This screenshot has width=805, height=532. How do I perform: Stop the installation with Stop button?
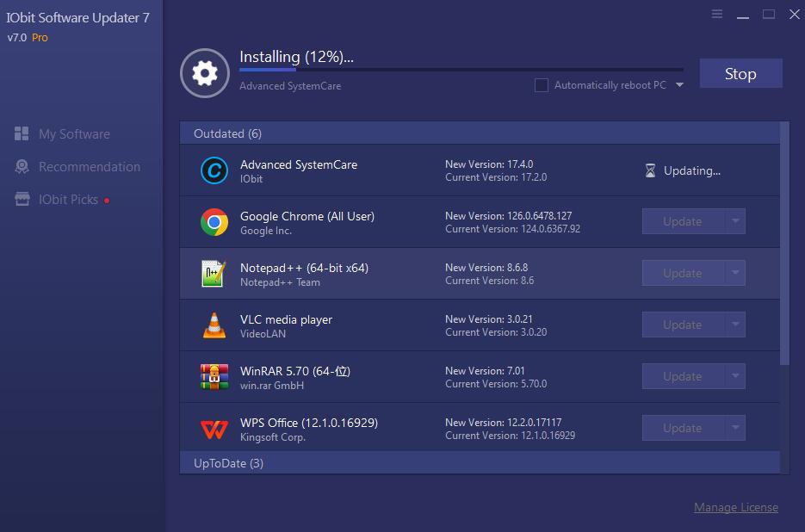[x=740, y=73]
